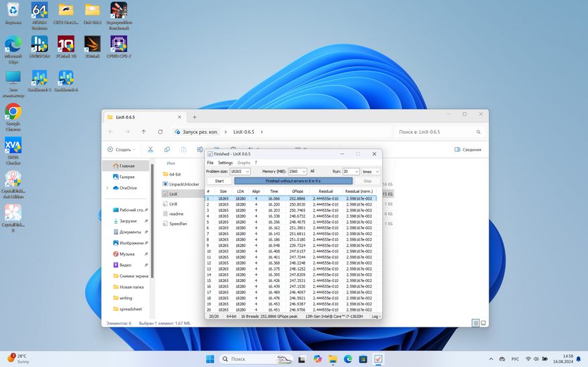Click the Explorer search field
This screenshot has height=367, width=588.
click(436, 132)
